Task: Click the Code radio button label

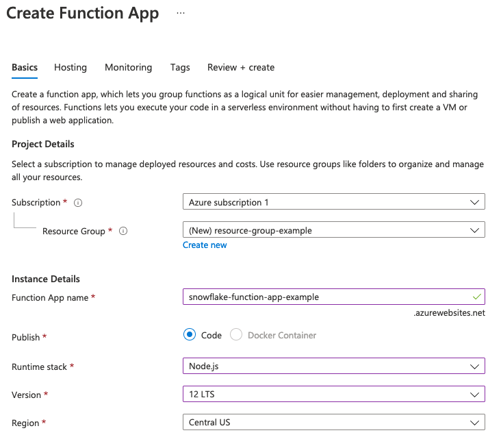Action: [211, 336]
